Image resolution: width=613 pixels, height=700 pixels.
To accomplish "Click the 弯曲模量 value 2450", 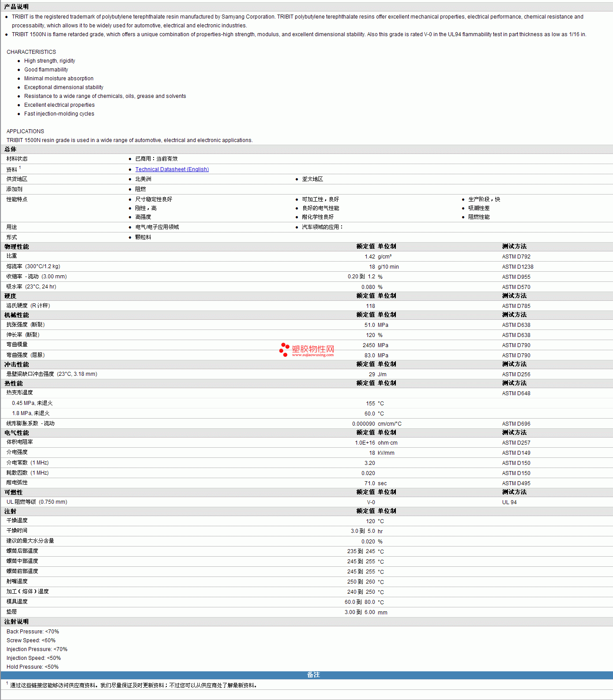I will (x=369, y=345).
